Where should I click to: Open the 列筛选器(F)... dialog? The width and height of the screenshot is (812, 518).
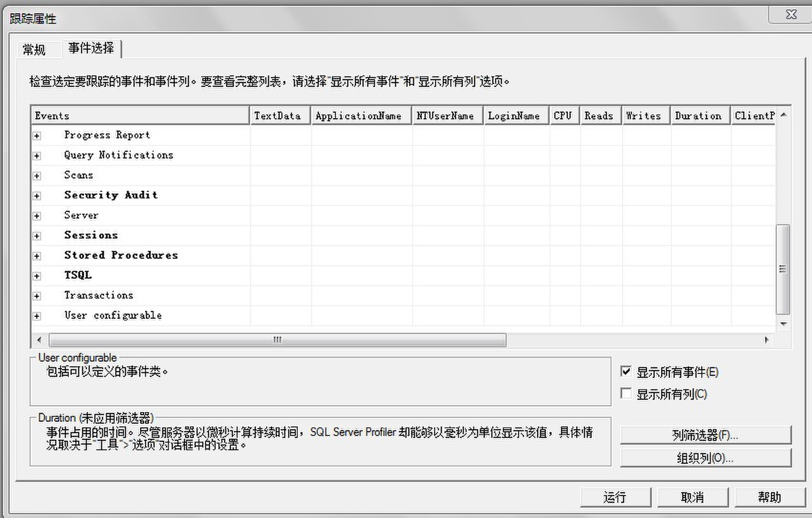706,435
